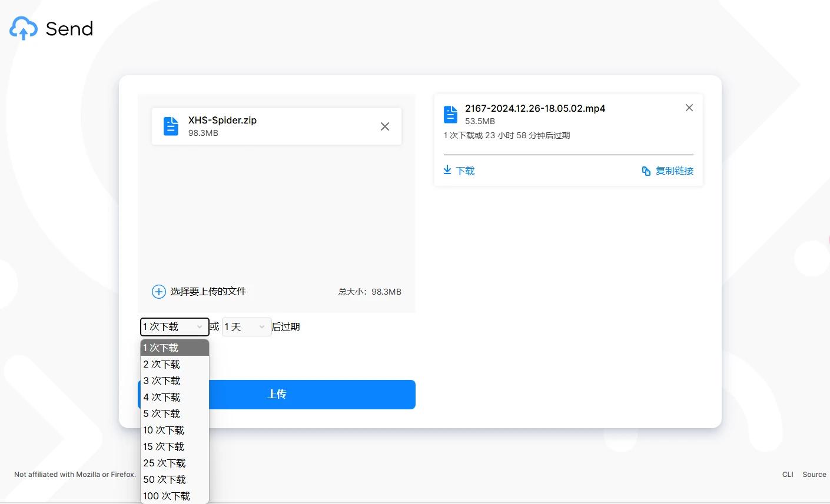Viewport: 830px width, 504px height.
Task: Click the mp4 file document icon
Action: pyautogui.click(x=450, y=114)
